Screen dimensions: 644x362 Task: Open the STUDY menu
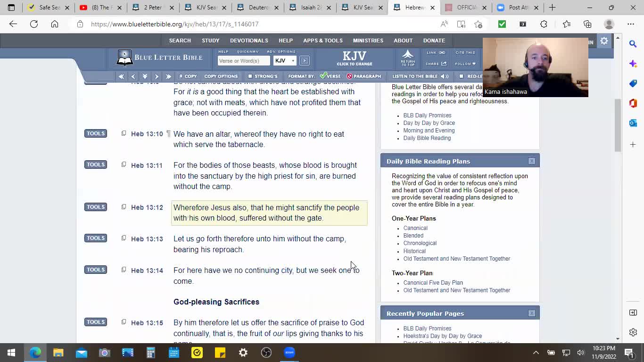(x=211, y=41)
